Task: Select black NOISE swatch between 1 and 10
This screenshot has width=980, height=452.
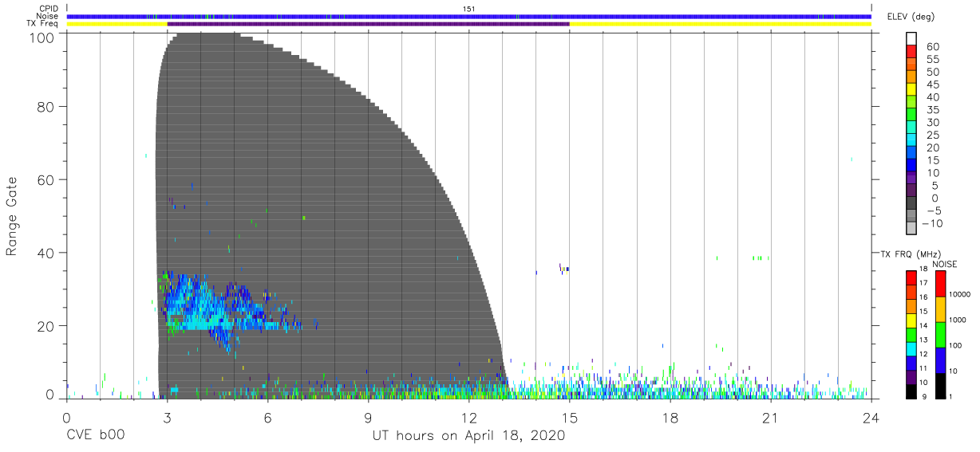Action: coord(941,384)
